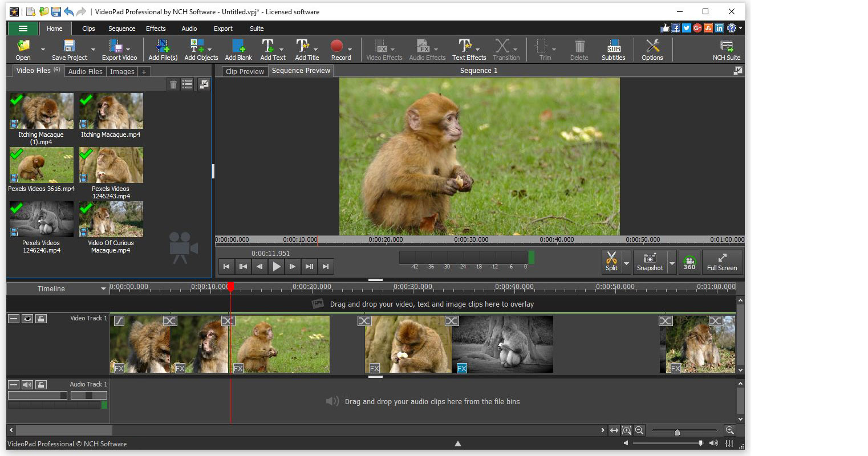Viewport: 868px width, 456px height.
Task: Click the Full Screen button
Action: 722,262
